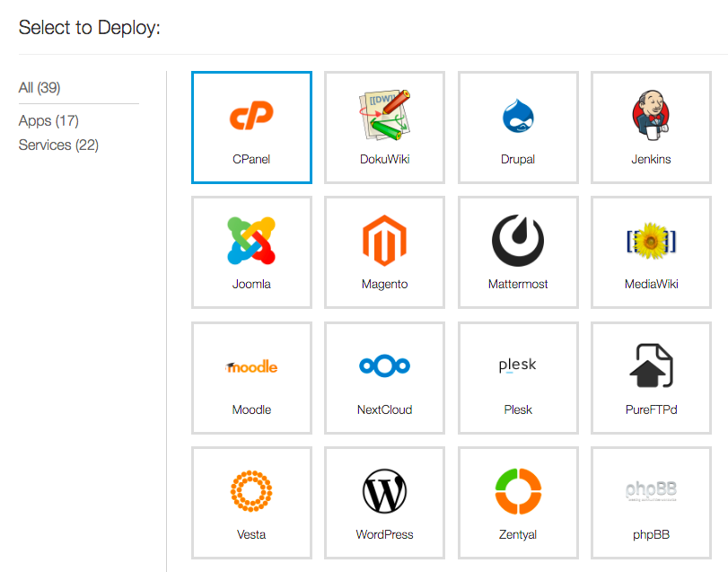The image size is (728, 572).
Task: Click the Magento name label
Action: coord(384,284)
